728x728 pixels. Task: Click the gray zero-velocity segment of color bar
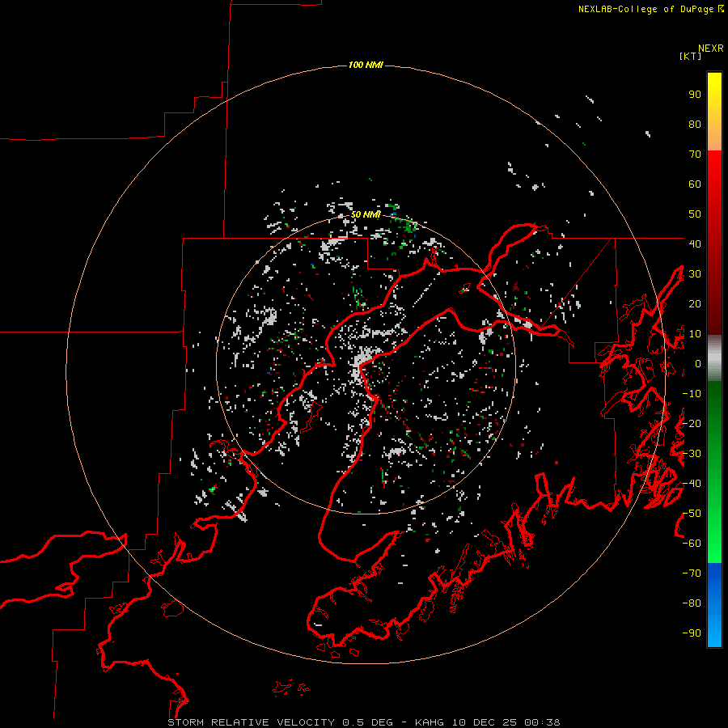[714, 358]
